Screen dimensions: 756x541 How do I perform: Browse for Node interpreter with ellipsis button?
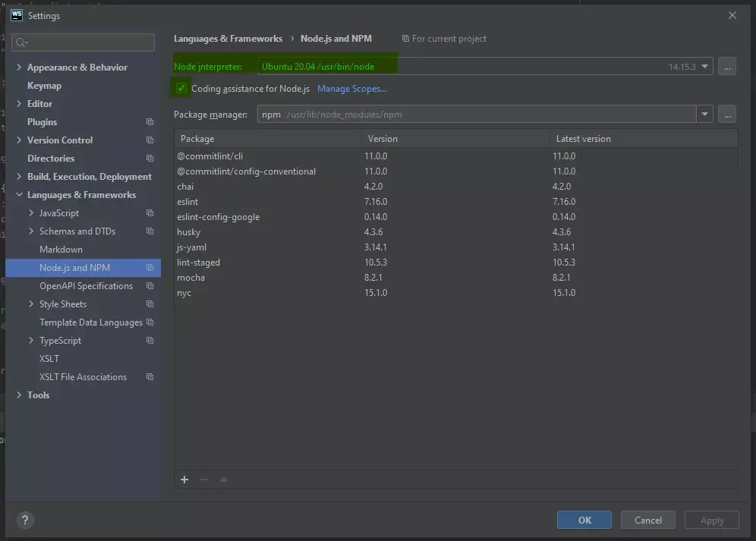click(727, 67)
